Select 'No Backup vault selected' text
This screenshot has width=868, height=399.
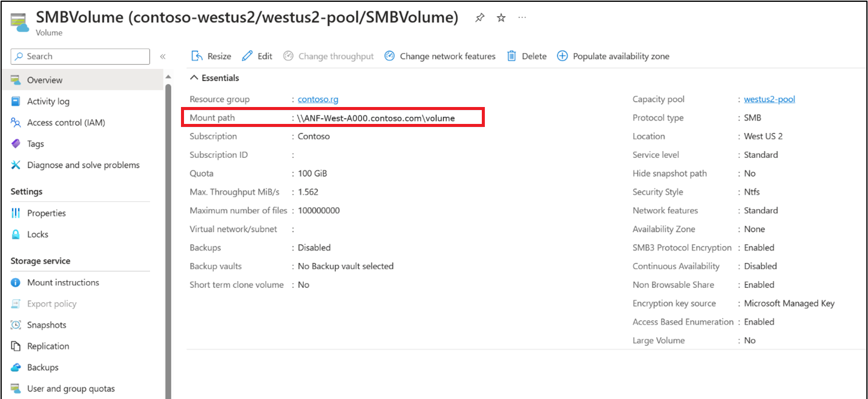[346, 267]
